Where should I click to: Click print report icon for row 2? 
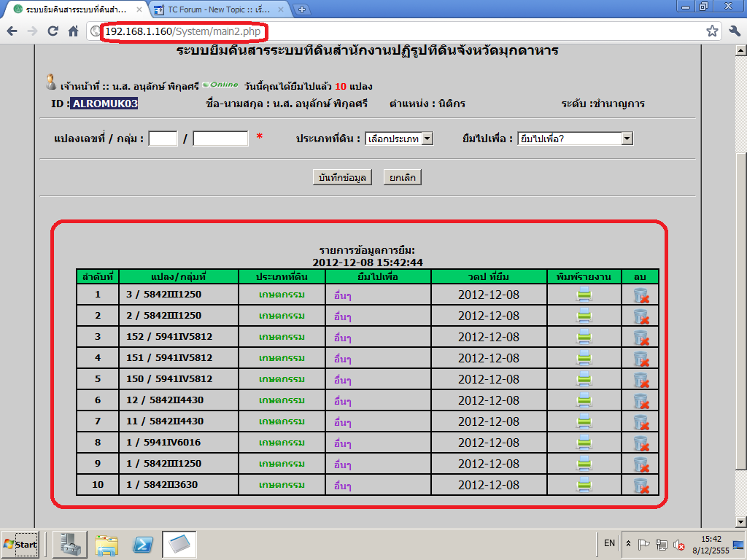[584, 316]
